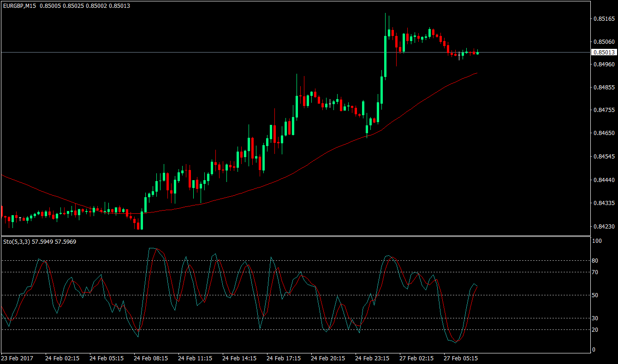Click the EURGBP,M15 chart title label

pyautogui.click(x=18, y=6)
